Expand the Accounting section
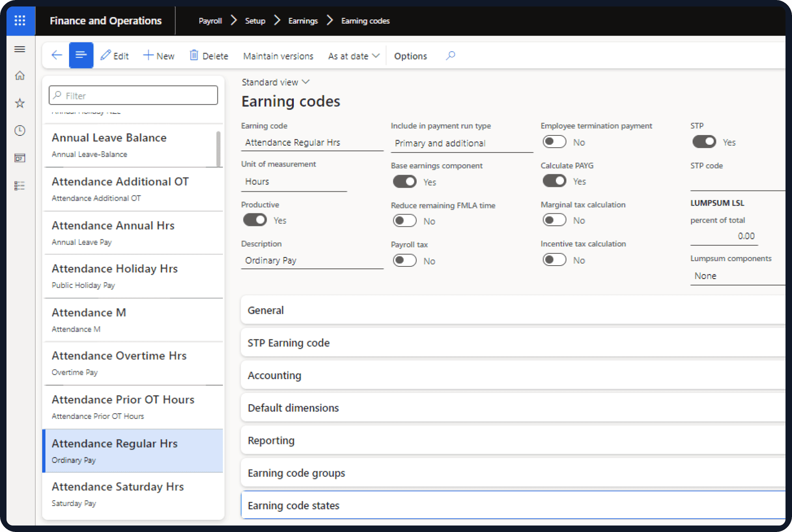The height and width of the screenshot is (532, 792). point(513,375)
